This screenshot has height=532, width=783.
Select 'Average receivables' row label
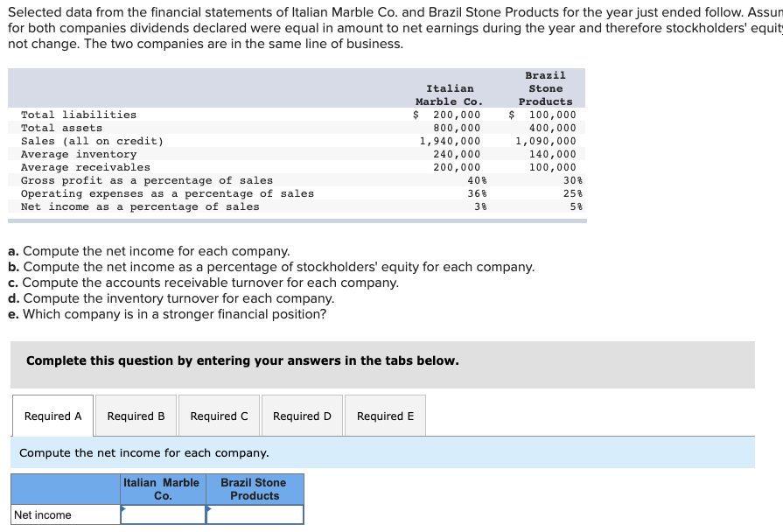coord(86,167)
